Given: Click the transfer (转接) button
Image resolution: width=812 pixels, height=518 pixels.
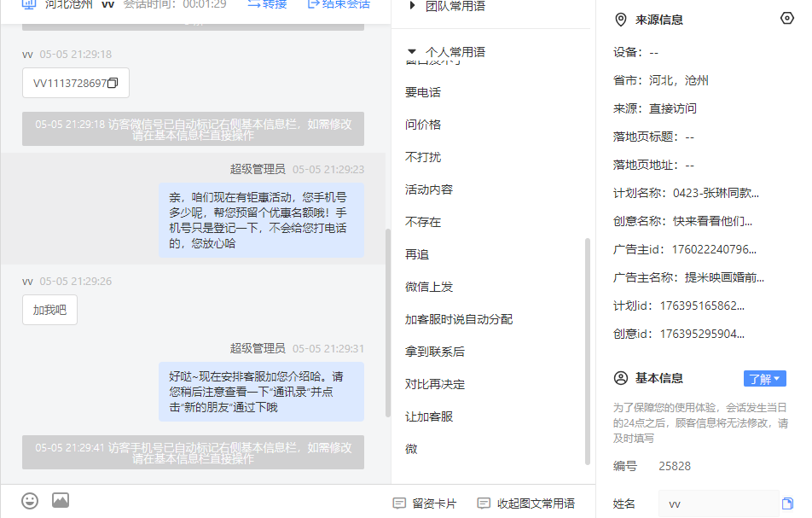Looking at the screenshot, I should point(267,4).
